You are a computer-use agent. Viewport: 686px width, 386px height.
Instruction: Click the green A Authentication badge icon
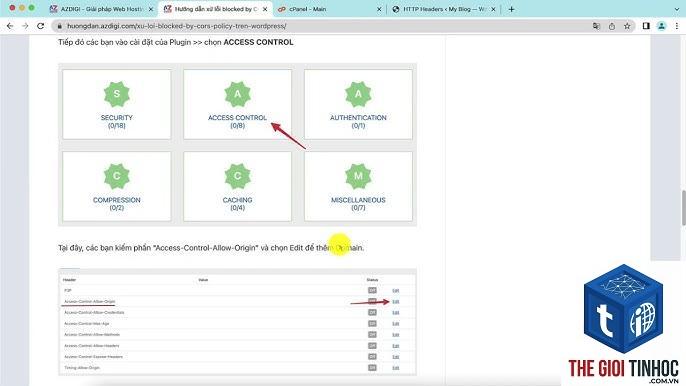(358, 94)
